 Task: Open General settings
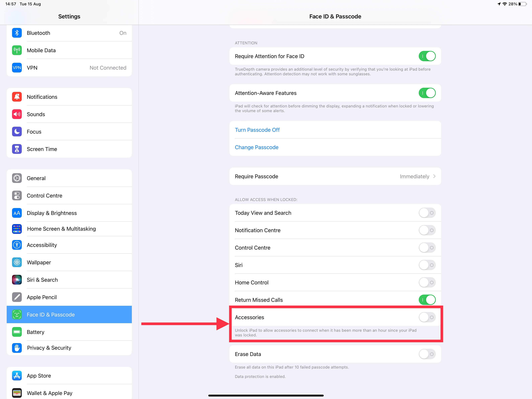(x=69, y=178)
